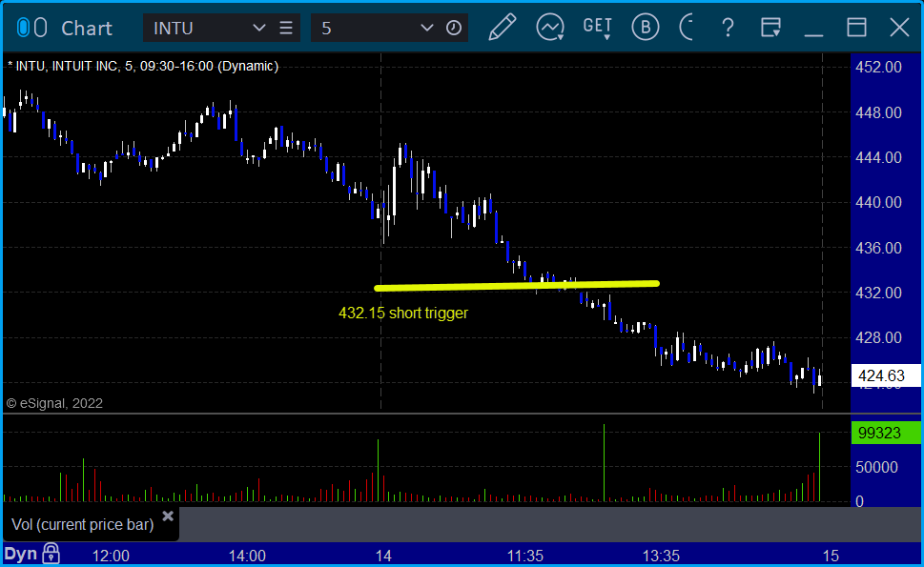Click the partial circle icon in toolbar
Image resolution: width=924 pixels, height=567 pixels.
pyautogui.click(x=687, y=27)
